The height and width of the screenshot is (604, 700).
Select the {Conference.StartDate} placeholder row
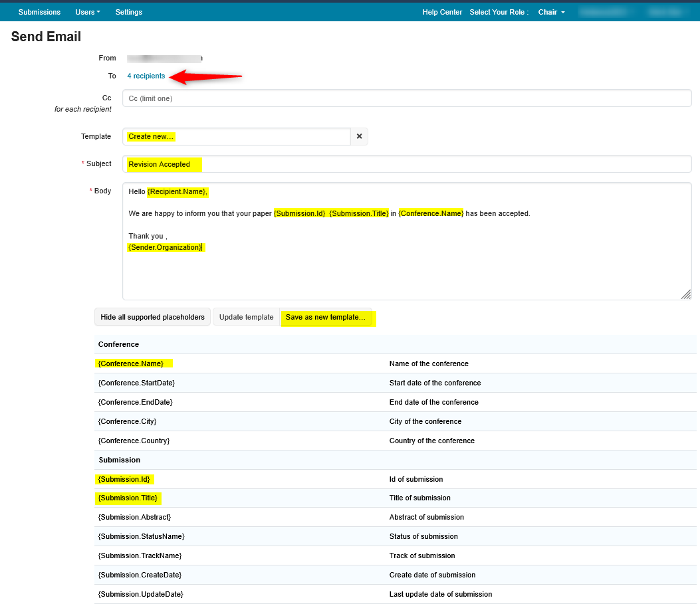pos(136,383)
